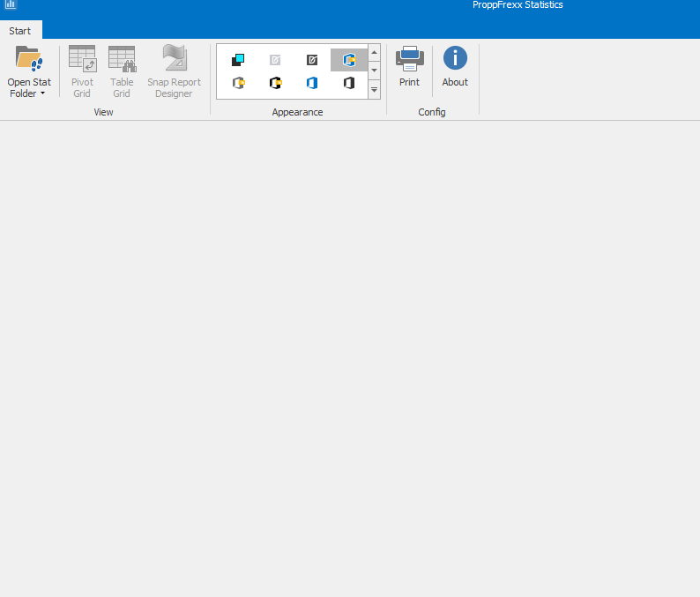Image resolution: width=700 pixels, height=597 pixels.
Task: Expand the Open Stat Folder dropdown arrow
Action: coord(42,93)
